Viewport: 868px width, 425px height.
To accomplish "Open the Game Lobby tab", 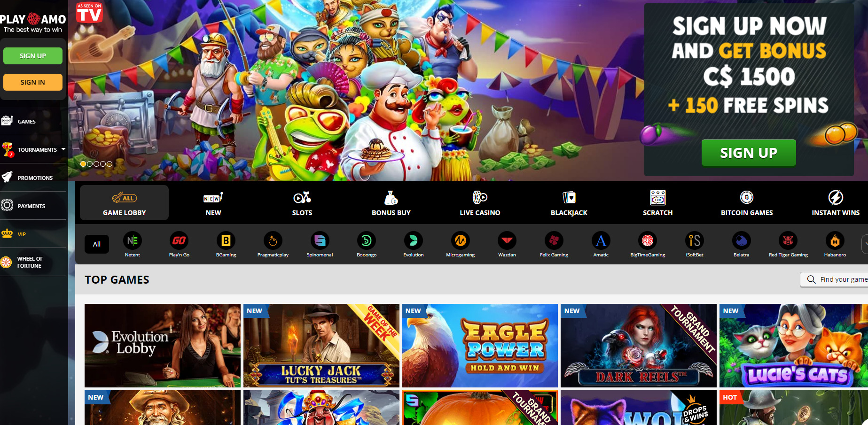I will pos(124,202).
